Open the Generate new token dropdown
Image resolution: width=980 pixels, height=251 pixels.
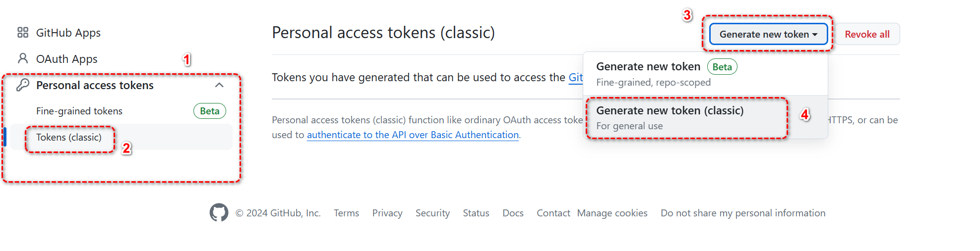point(768,34)
